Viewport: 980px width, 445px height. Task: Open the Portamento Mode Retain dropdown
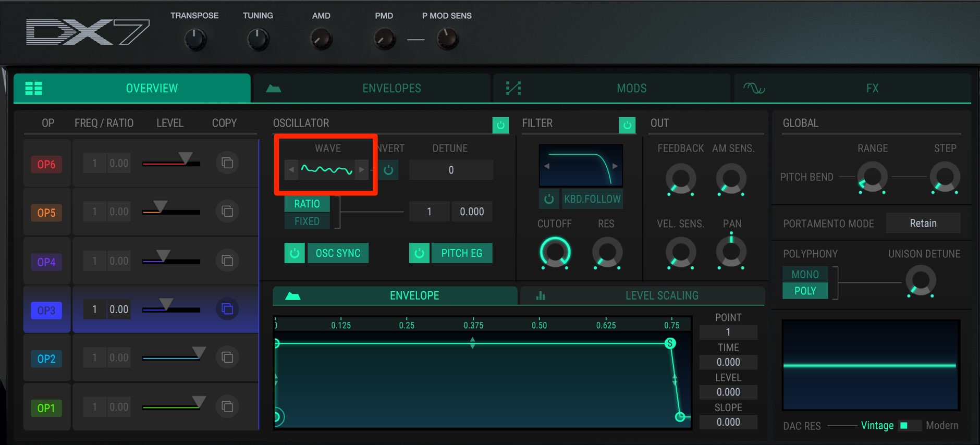coord(923,223)
